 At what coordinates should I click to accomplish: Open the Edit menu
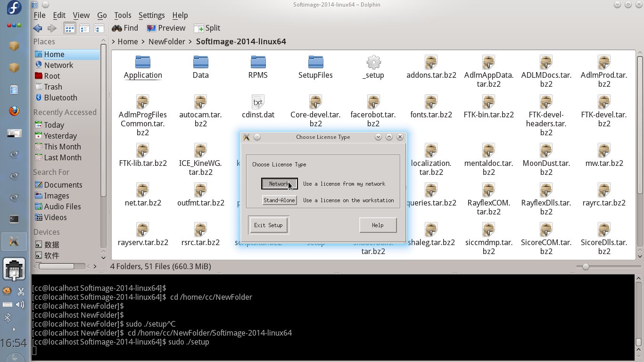(x=59, y=15)
